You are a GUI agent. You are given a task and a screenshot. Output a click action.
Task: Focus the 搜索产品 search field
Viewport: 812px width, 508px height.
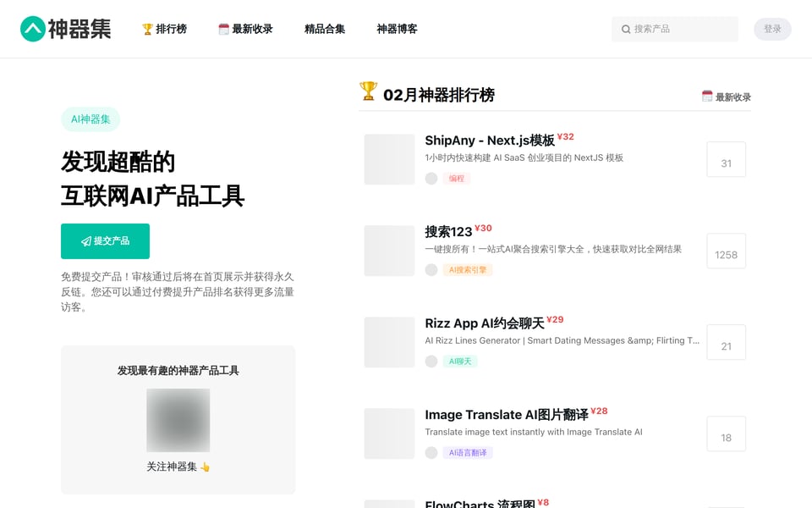click(x=675, y=29)
